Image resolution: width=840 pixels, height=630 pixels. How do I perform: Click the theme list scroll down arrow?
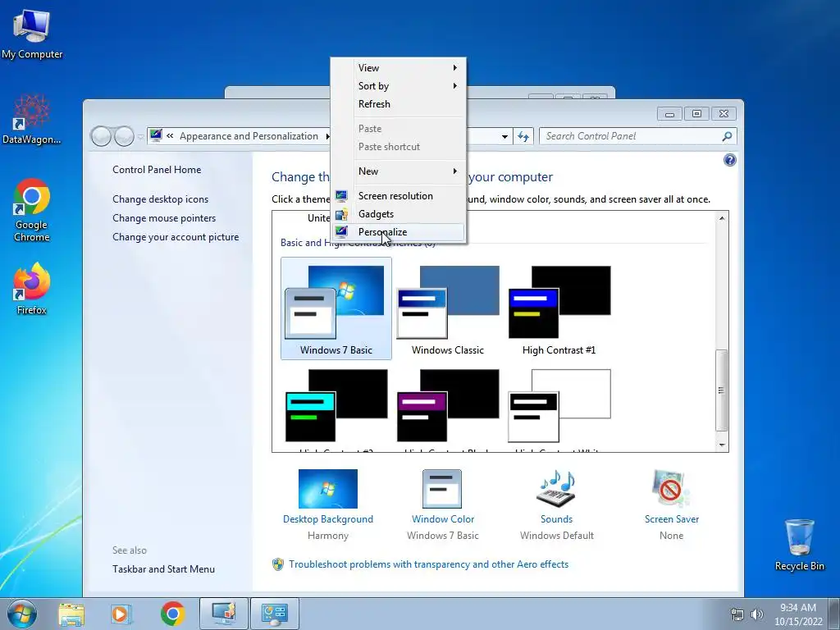click(x=722, y=445)
